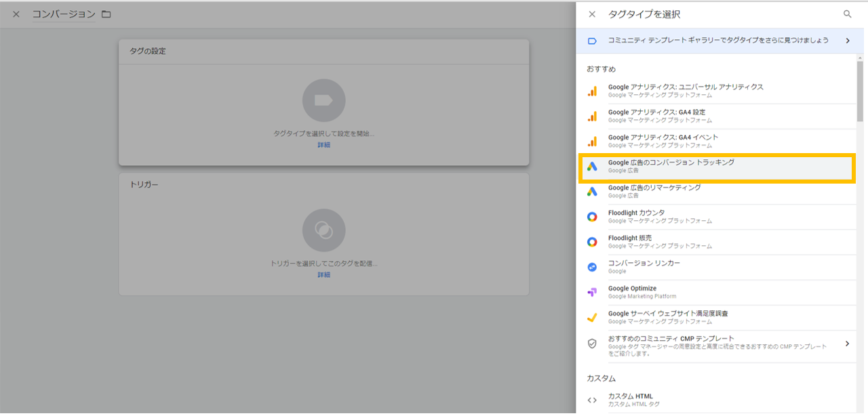Select Floodlight 販売 tag type
The image size is (868, 418).
point(721,242)
